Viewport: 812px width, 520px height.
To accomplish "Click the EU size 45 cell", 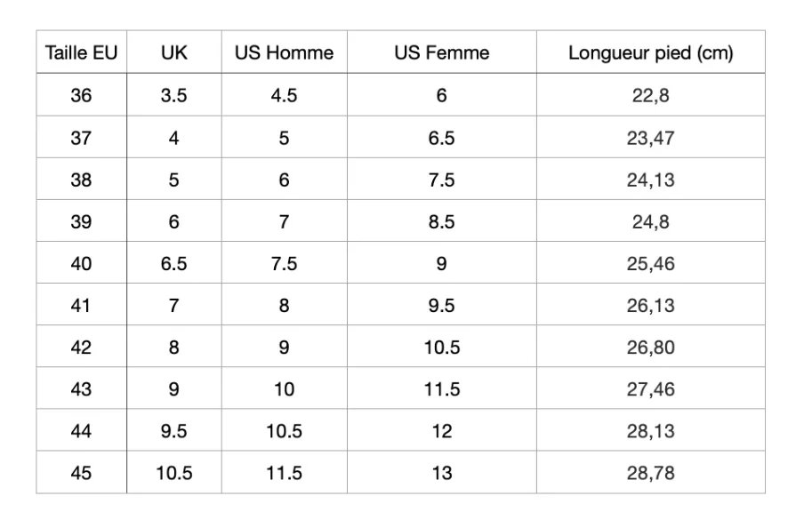I will pos(81,472).
